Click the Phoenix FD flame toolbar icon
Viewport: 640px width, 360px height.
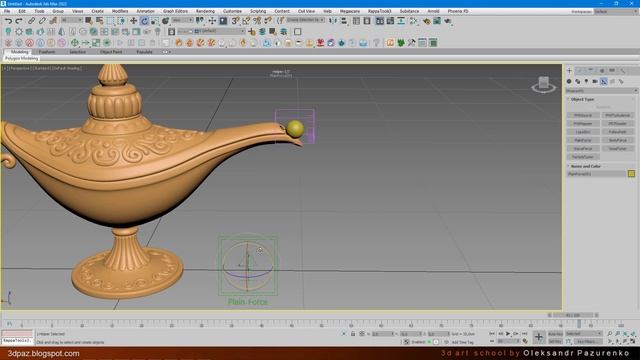tap(179, 42)
